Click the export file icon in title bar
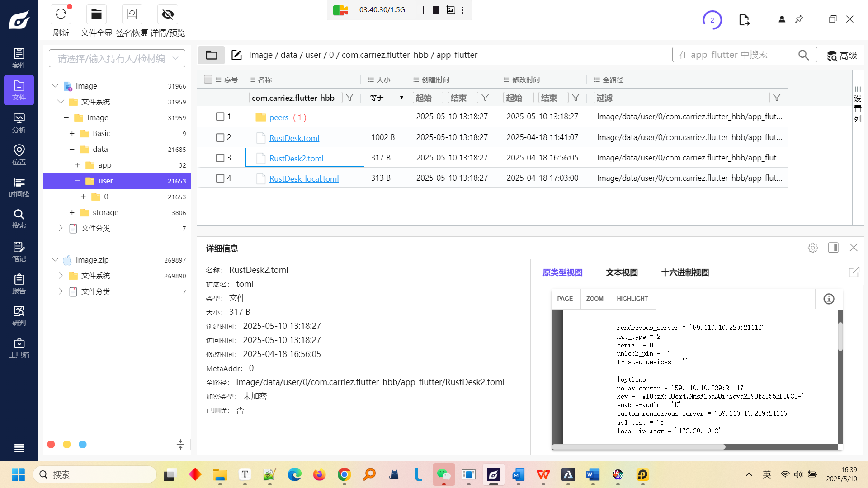Image resolution: width=868 pixels, height=488 pixels. 744,20
